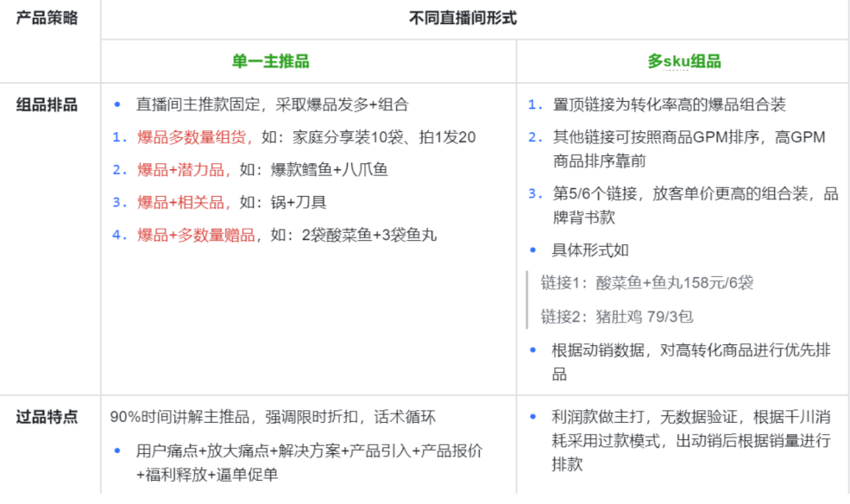Screen dimensions: 850x504
Task: Click the text 牌背书款
Action: pyautogui.click(x=584, y=217)
